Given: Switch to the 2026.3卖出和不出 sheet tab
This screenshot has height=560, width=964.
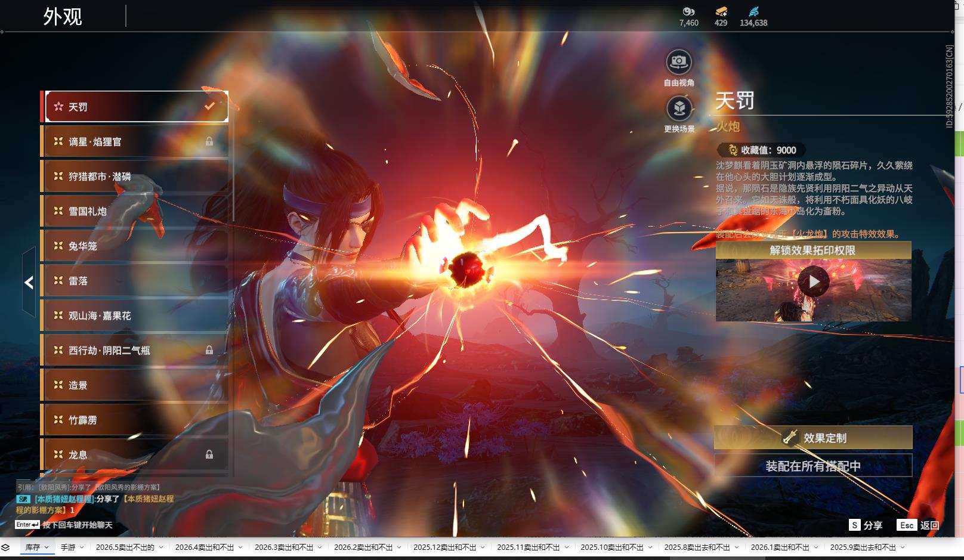Looking at the screenshot, I should [284, 547].
